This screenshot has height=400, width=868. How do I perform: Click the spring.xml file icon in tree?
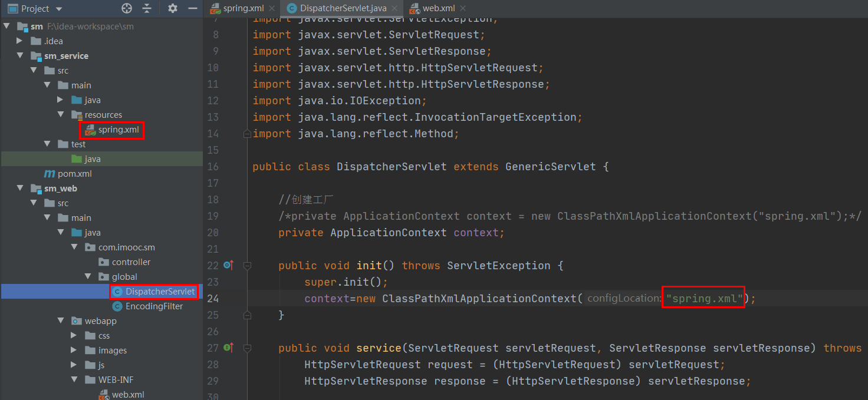click(x=90, y=130)
